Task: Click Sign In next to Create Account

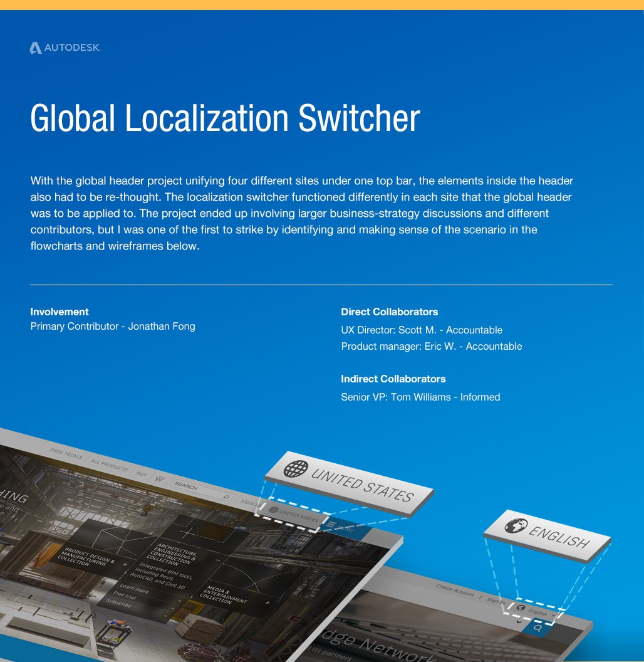Action: pos(496,601)
